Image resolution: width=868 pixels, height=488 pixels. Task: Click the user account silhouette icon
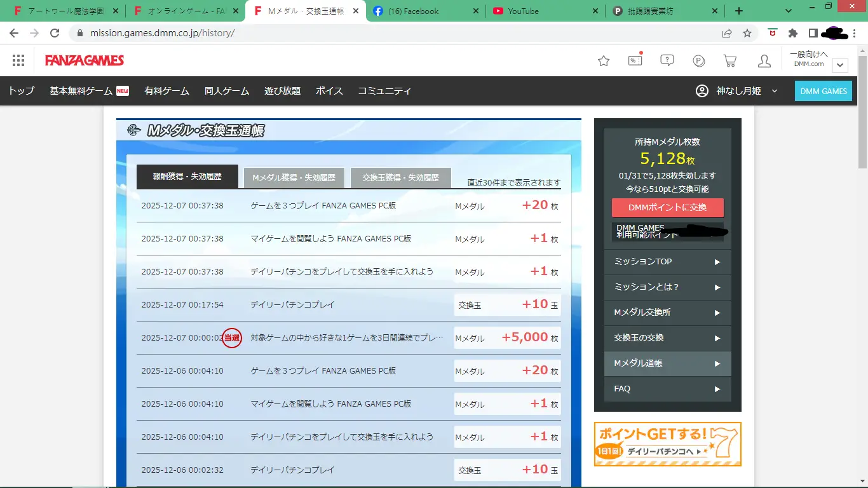(764, 61)
